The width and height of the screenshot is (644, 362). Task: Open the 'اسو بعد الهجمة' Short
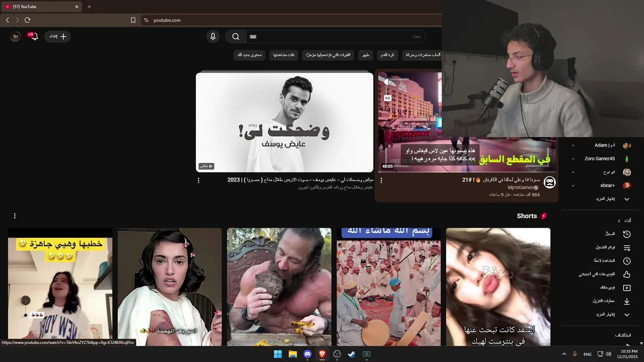point(170,287)
